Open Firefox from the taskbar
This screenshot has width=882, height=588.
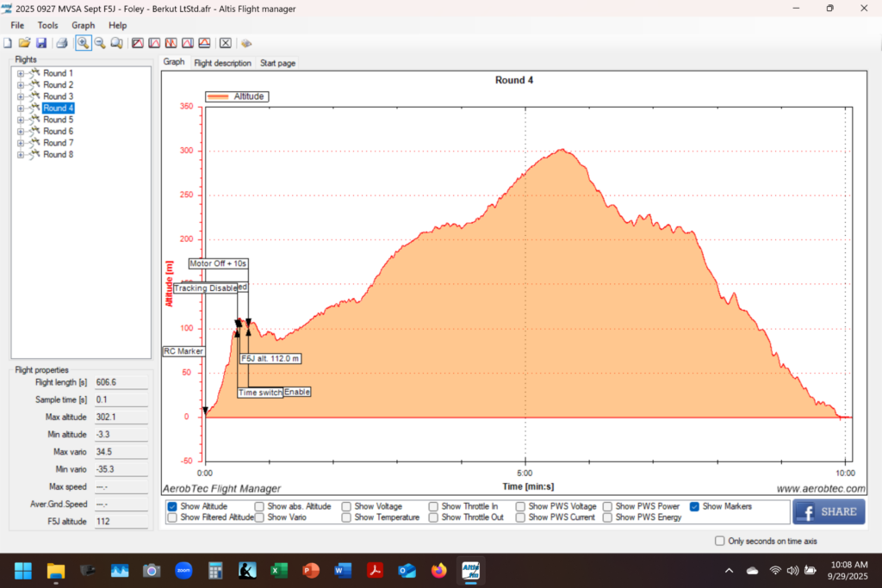439,570
